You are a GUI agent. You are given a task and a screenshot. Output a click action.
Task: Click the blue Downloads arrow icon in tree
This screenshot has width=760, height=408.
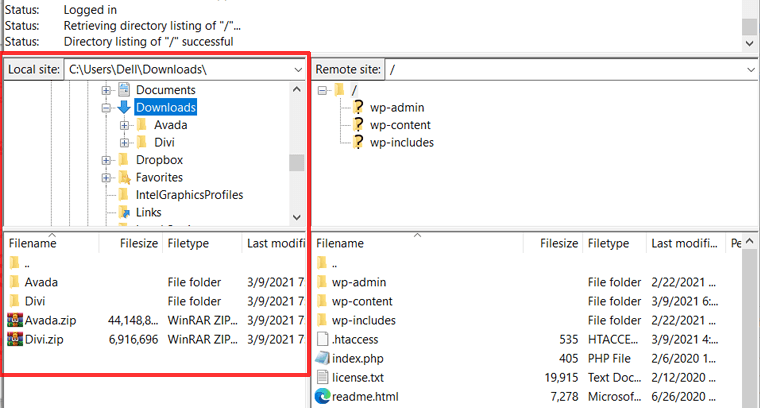coord(124,108)
